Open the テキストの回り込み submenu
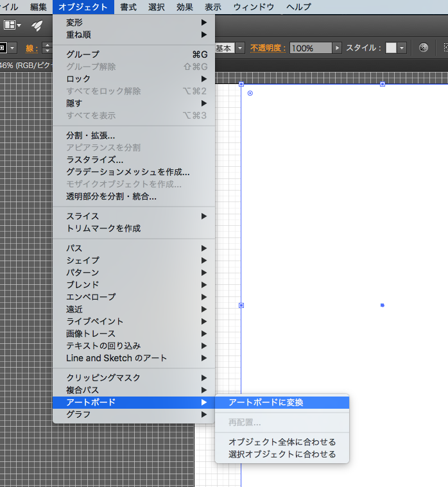The width and height of the screenshot is (448, 487). [x=134, y=346]
